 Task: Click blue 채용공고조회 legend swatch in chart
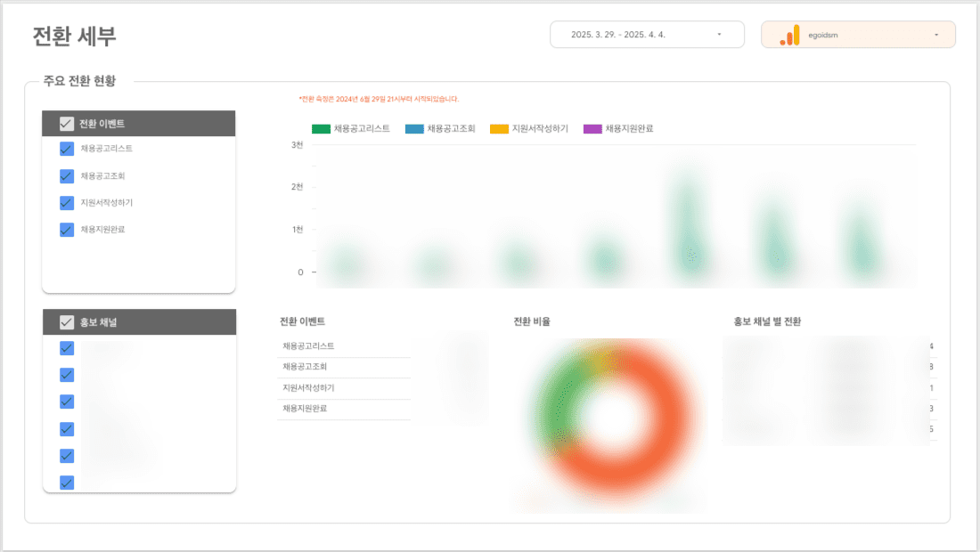(414, 129)
